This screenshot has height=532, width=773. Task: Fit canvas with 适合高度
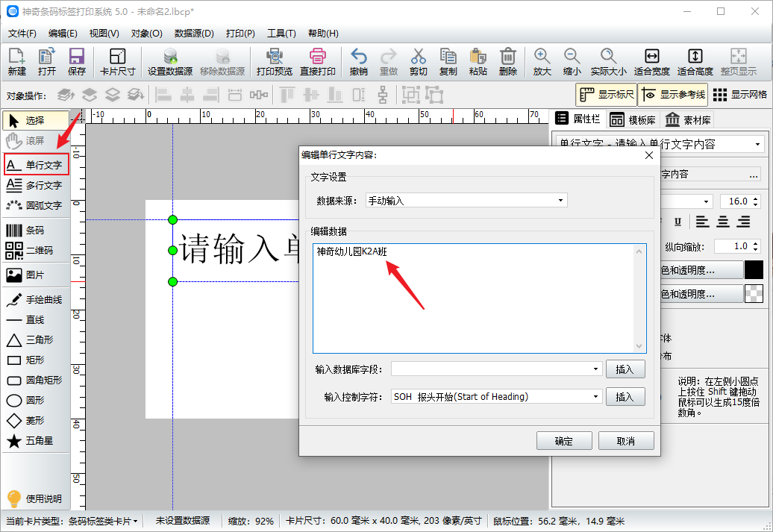tap(695, 62)
